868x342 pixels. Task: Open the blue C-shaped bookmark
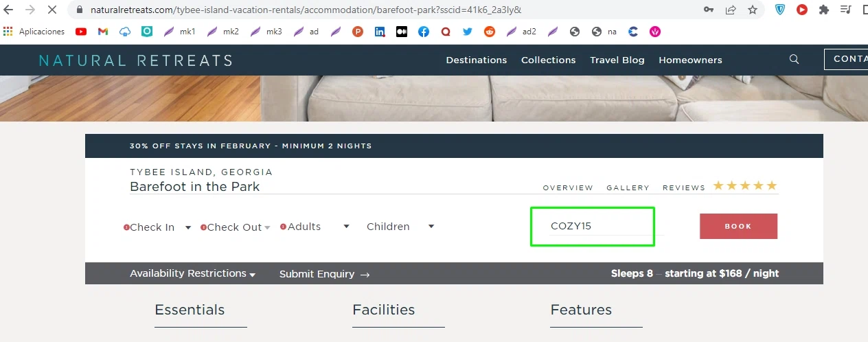pyautogui.click(x=633, y=32)
